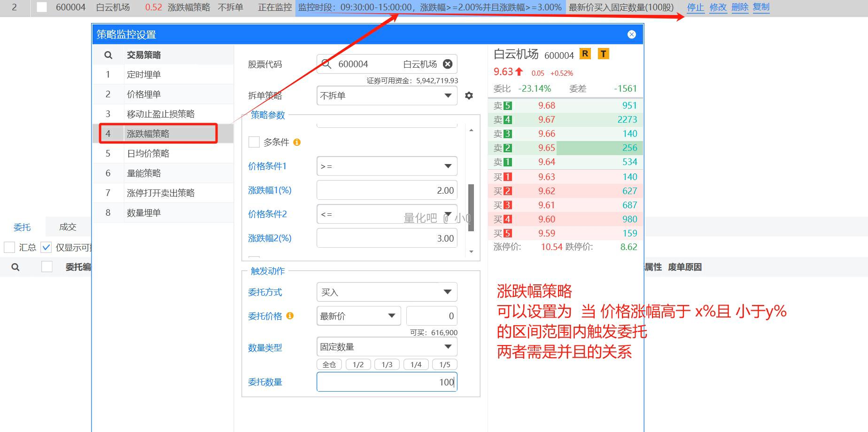
Task: Switch to the 成交 tab
Action: (68, 227)
